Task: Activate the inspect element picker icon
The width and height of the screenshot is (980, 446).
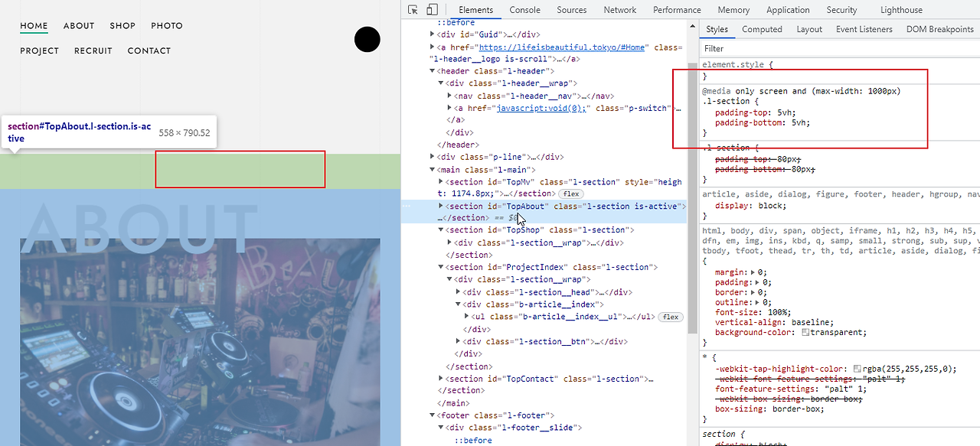Action: [x=413, y=10]
